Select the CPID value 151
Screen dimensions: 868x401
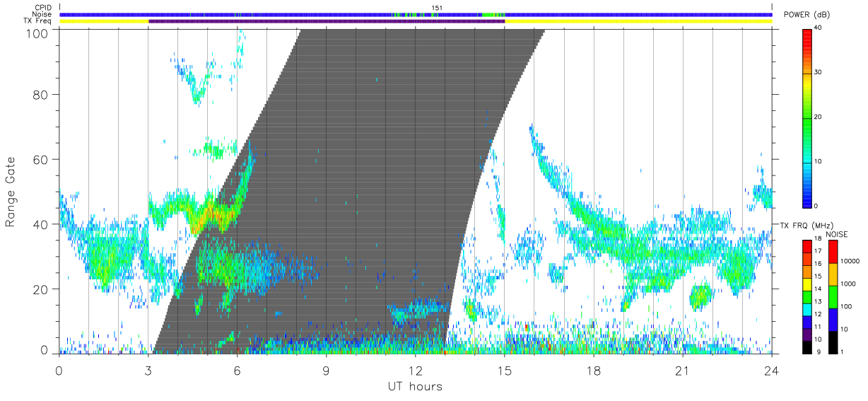coord(438,8)
